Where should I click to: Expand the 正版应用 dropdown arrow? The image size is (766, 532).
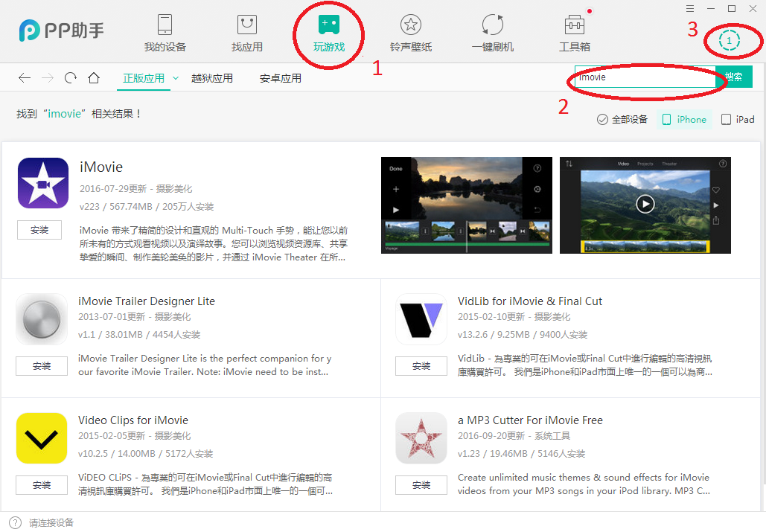click(176, 77)
